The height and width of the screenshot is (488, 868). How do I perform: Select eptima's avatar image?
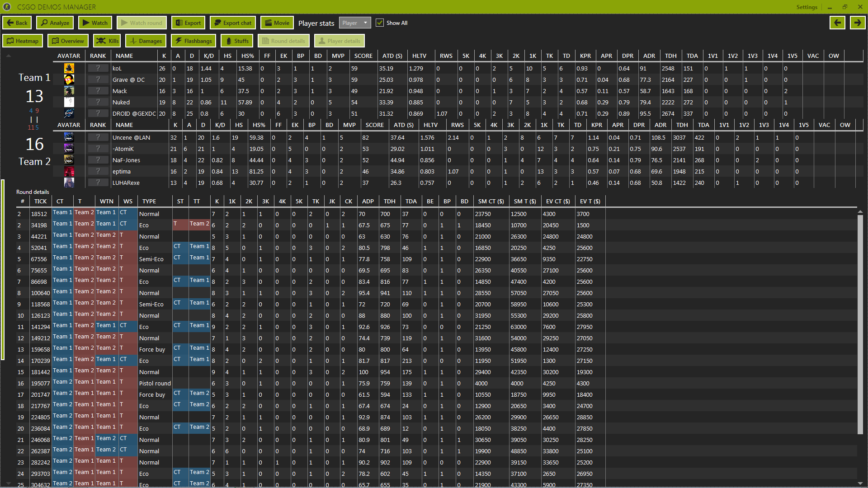(x=69, y=171)
